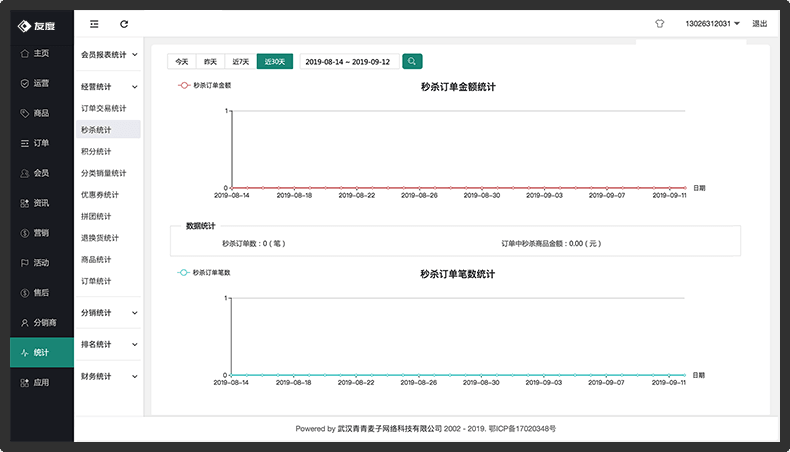Viewport: 790px width, 452px height.
Task: Toggle the sidebar collapse menu icon
Action: tap(94, 24)
